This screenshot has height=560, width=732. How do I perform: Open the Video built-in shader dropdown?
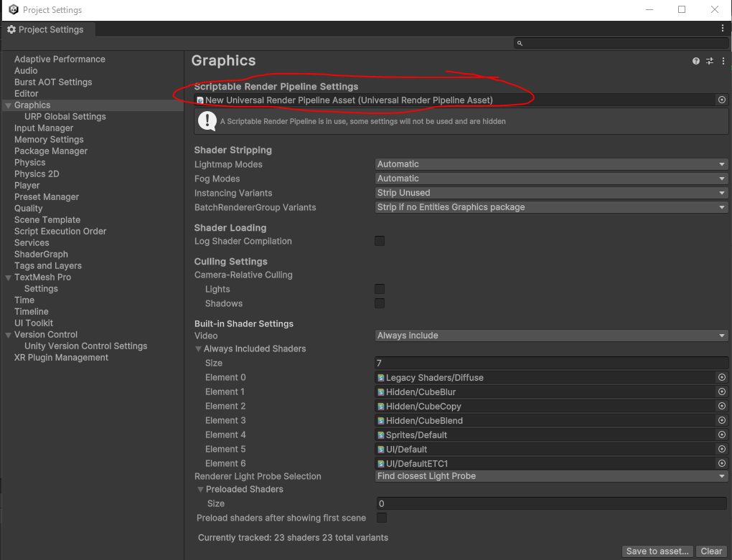551,335
